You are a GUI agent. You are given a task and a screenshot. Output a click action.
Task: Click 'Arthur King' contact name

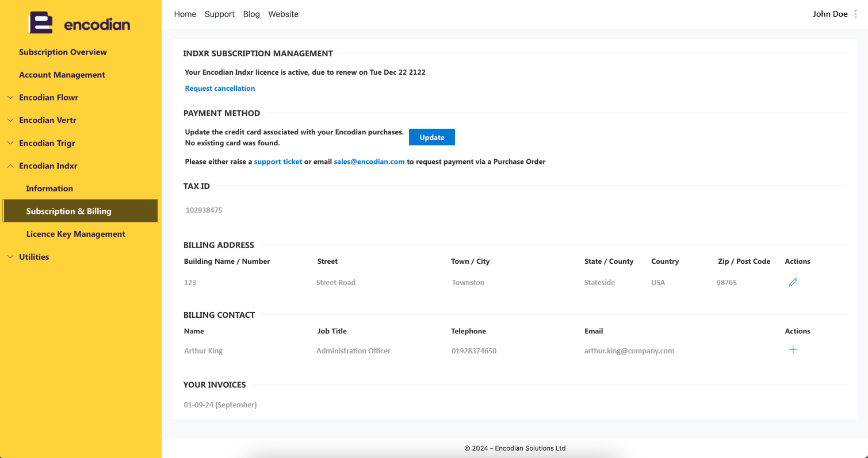point(203,351)
